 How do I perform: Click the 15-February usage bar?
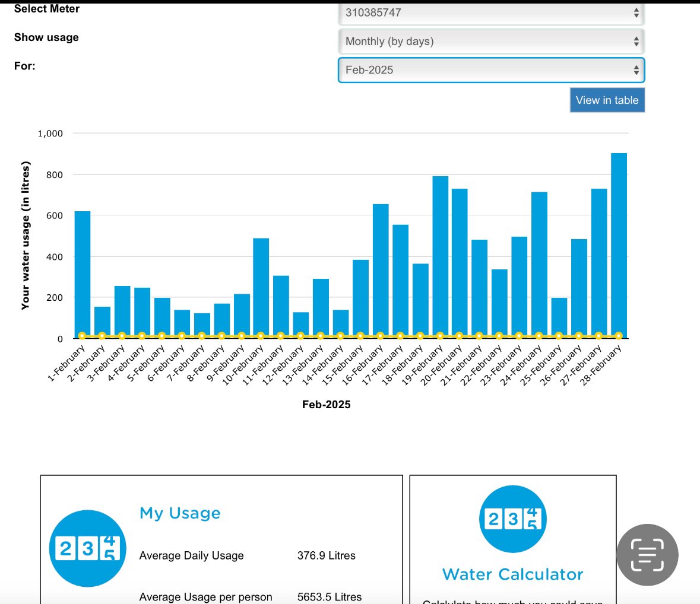tap(361, 299)
